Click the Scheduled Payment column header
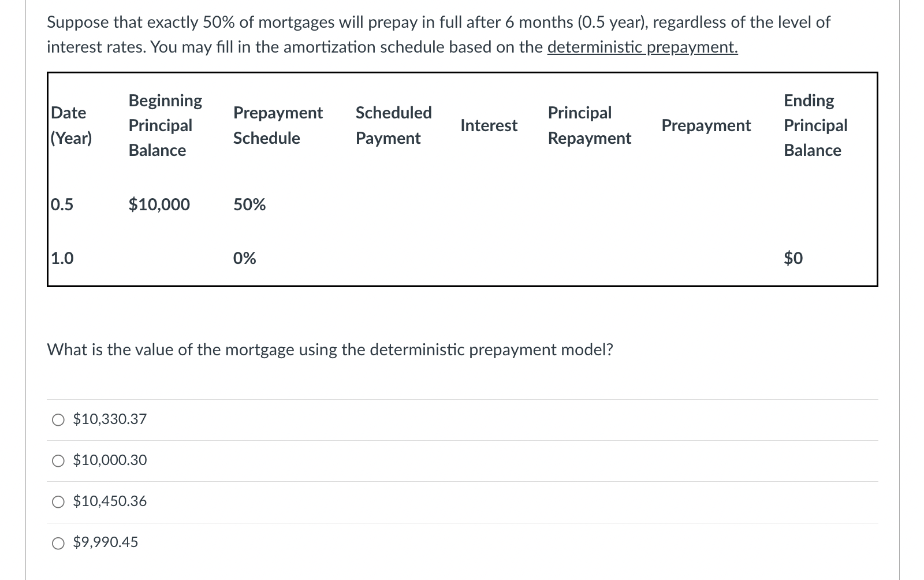 pyautogui.click(x=393, y=125)
